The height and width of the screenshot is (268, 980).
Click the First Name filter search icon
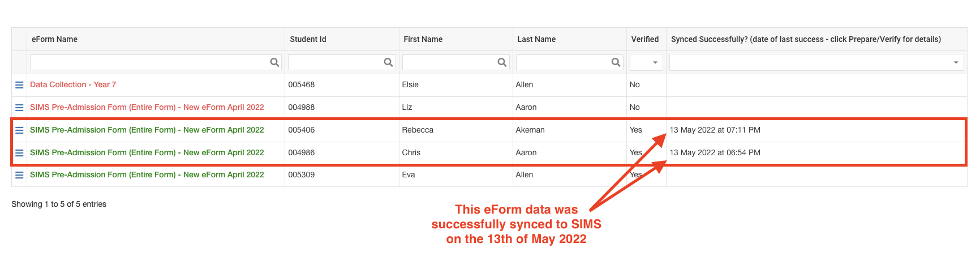(502, 62)
